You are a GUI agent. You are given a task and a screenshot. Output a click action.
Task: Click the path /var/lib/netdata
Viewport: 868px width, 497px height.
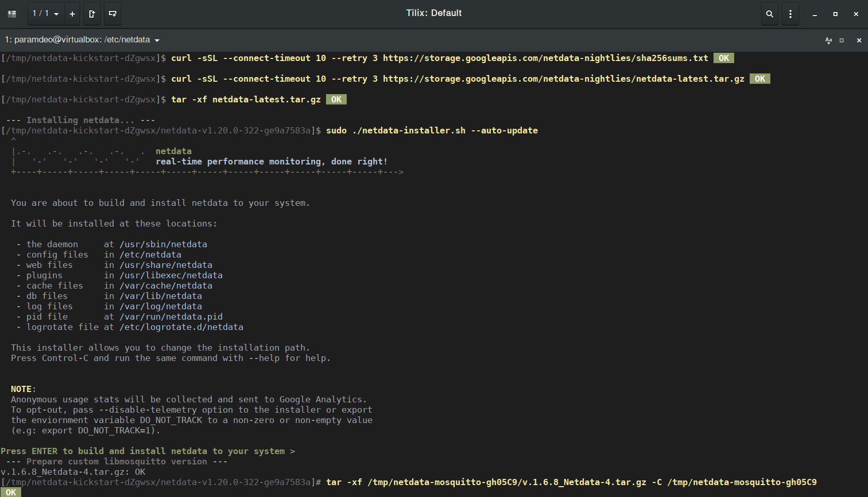point(161,296)
